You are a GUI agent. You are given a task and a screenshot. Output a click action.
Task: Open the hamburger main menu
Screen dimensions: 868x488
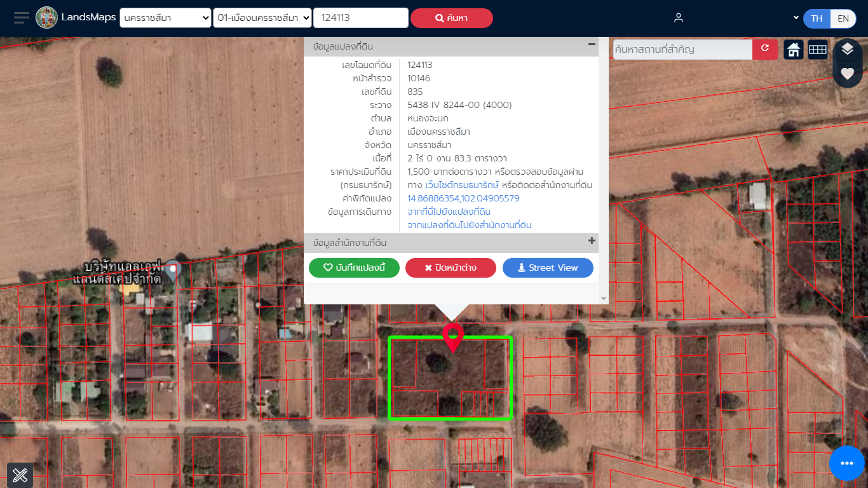(22, 18)
